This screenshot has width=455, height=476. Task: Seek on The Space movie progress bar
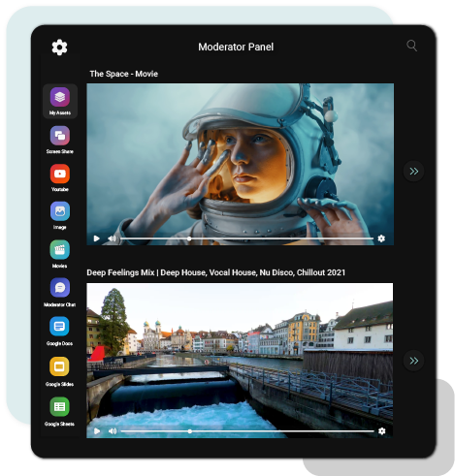(x=246, y=238)
